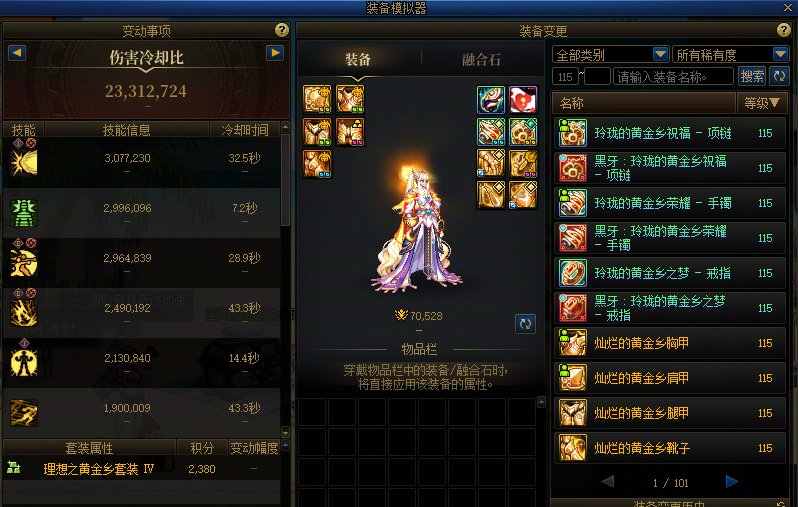Click the 3,077,230 damage skill icon
798x507 pixels.
coord(24,162)
